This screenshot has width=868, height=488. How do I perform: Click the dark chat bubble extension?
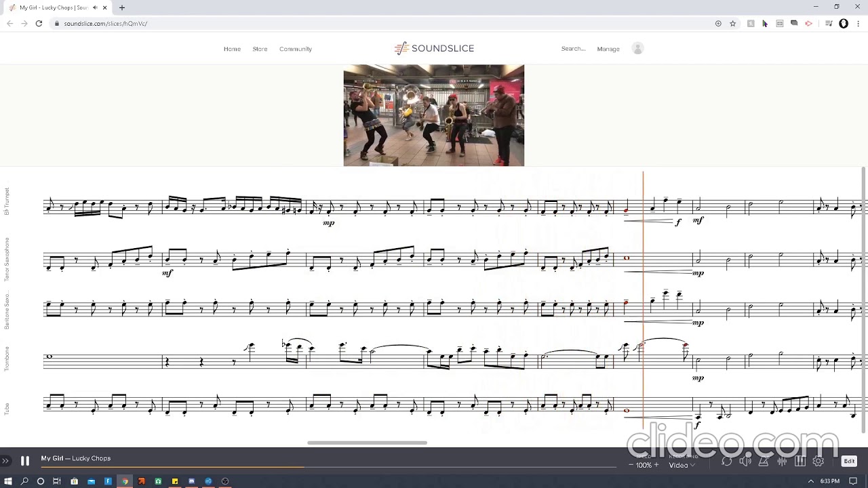pos(794,24)
